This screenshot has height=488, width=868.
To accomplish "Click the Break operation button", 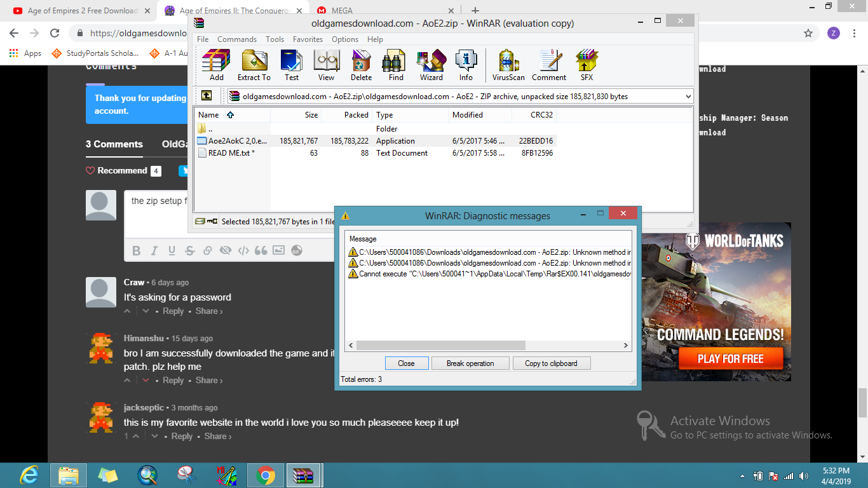I will (x=470, y=363).
